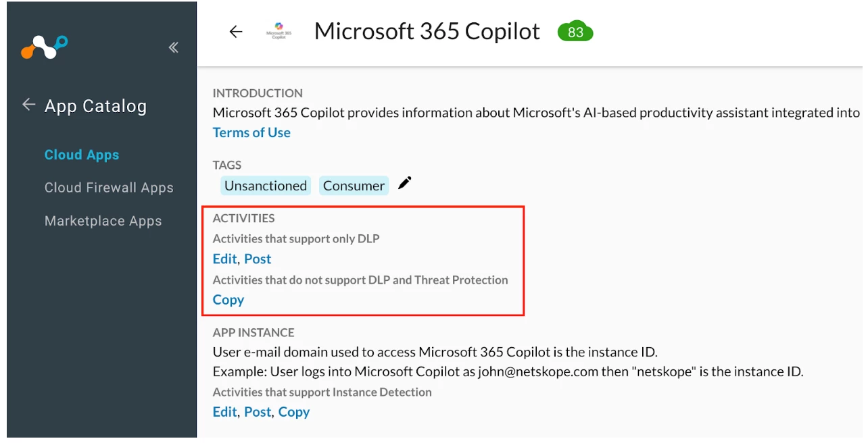
Task: Click the Microsoft 365 Copilot app logo
Action: tap(279, 31)
